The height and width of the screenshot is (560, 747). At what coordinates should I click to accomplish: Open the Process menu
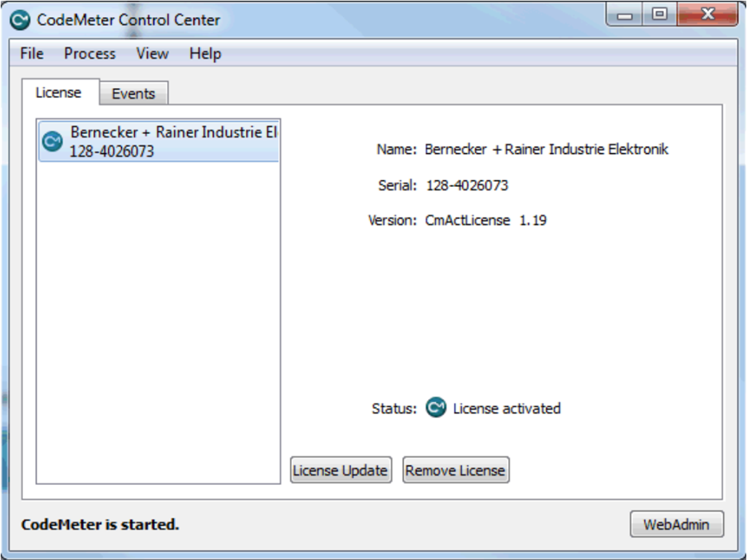click(x=90, y=54)
